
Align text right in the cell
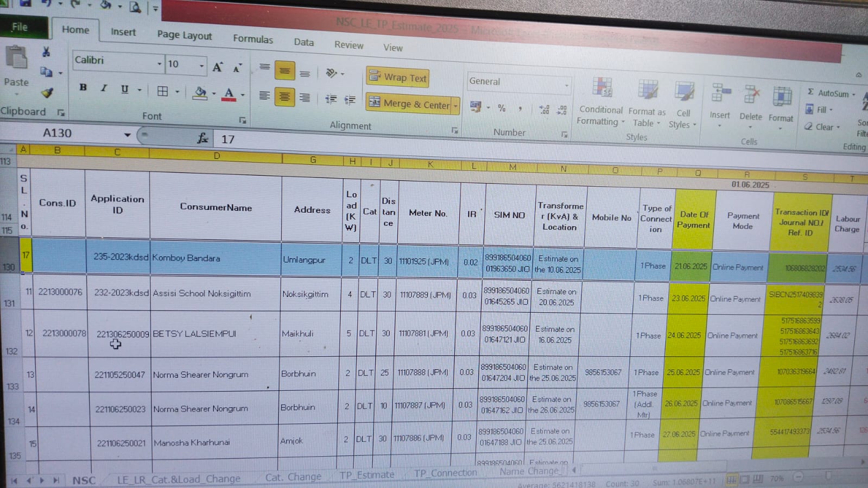click(305, 98)
